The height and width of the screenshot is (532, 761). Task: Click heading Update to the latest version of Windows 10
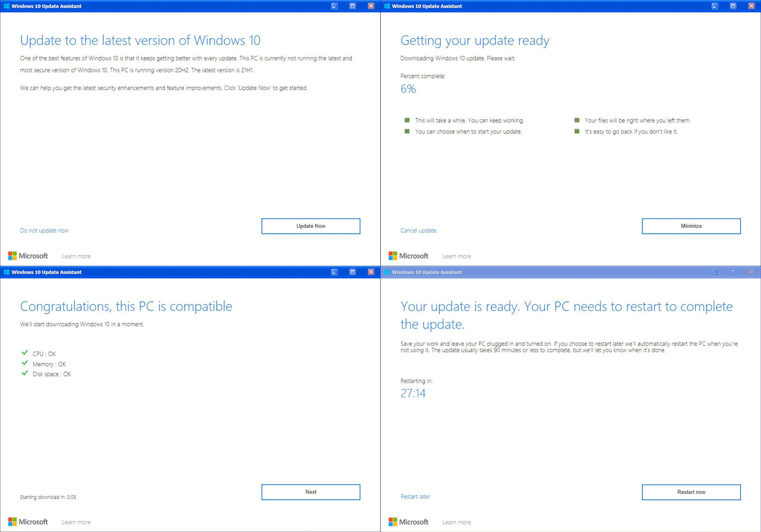click(140, 40)
